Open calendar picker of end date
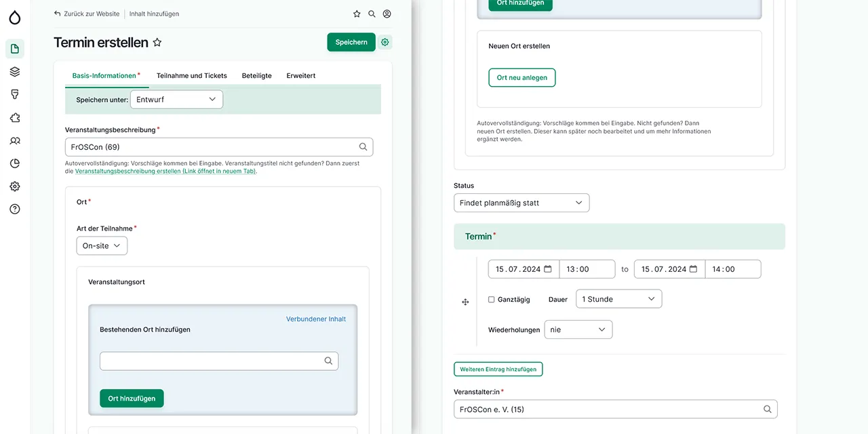Viewport: 868px width, 434px height. pos(693,269)
